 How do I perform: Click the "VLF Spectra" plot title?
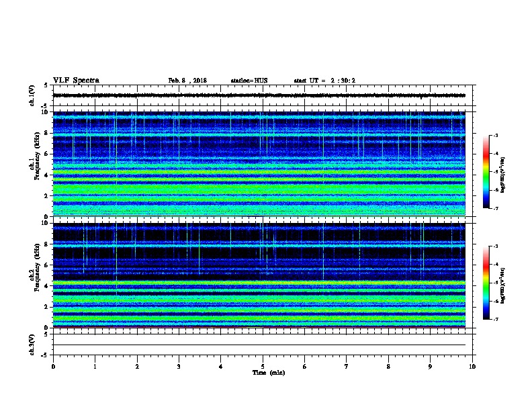tap(76, 81)
